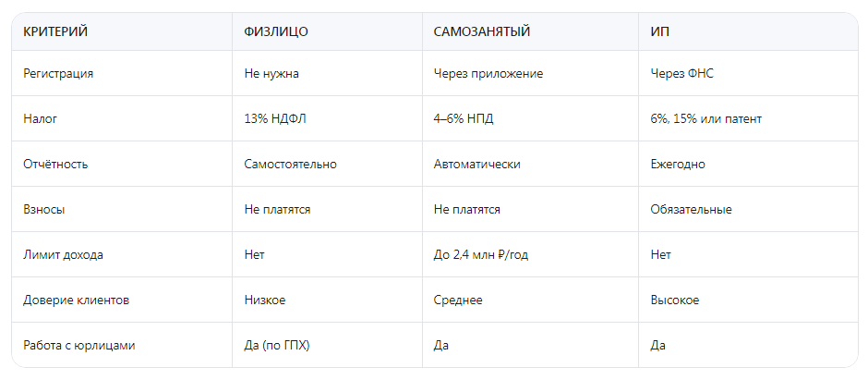Click the КРИТЕРИЙ column header

pyautogui.click(x=55, y=31)
